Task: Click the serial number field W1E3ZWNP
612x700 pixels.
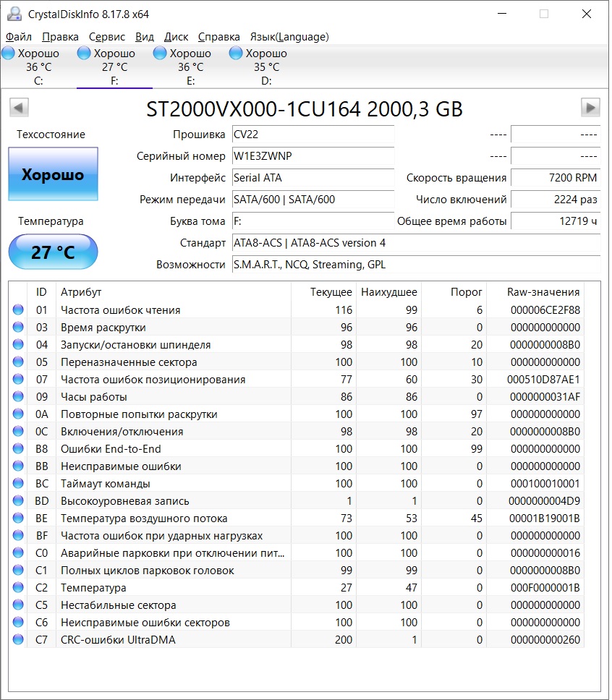Action: (x=313, y=155)
